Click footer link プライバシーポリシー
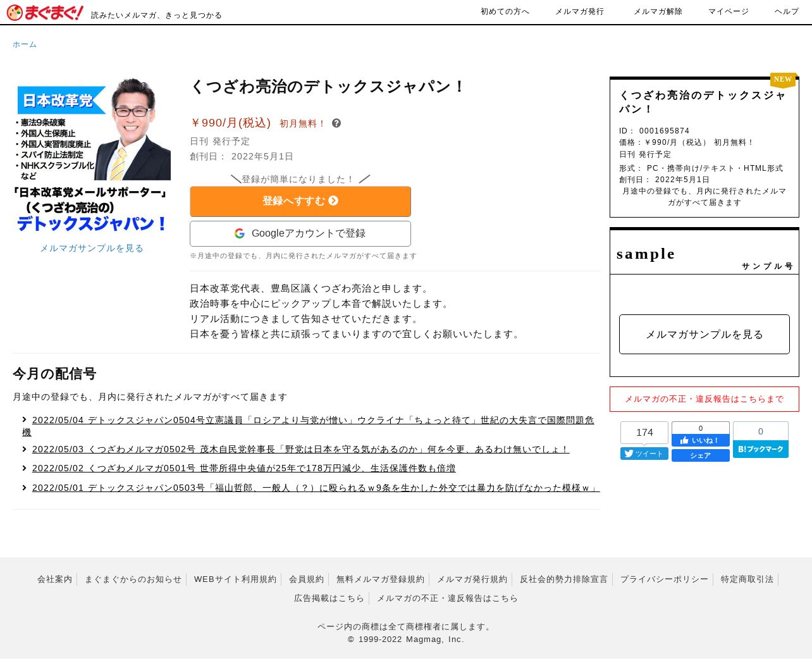The height and width of the screenshot is (661, 812). [665, 579]
